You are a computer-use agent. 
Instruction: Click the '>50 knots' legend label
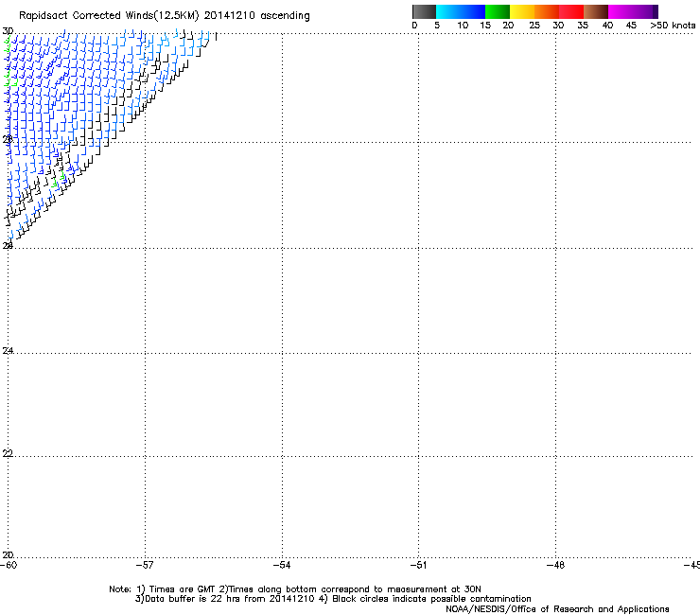673,26
